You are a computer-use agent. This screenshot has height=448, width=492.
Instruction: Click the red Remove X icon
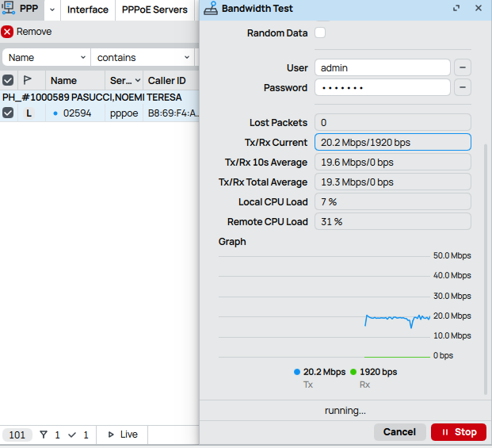(7, 32)
